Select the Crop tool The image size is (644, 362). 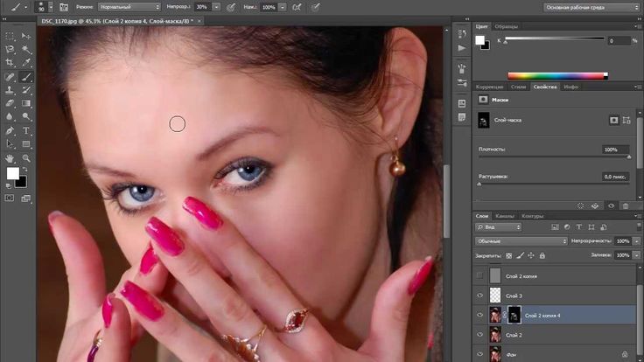[x=10, y=63]
